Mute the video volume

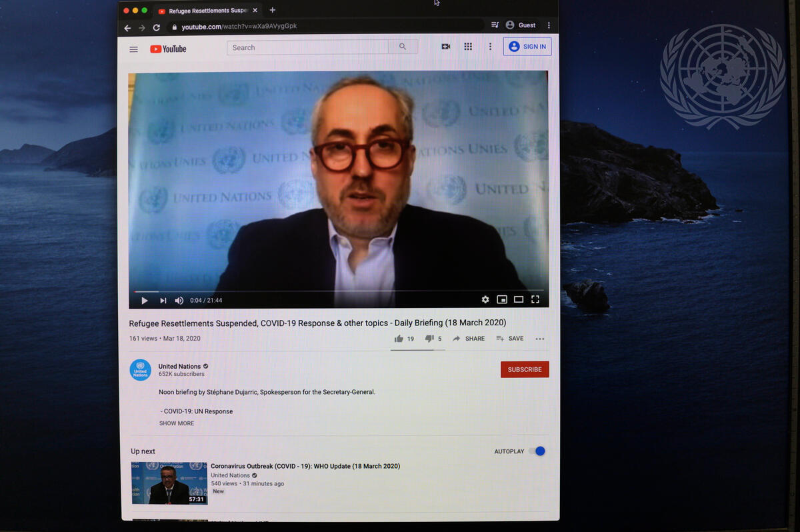(x=179, y=301)
